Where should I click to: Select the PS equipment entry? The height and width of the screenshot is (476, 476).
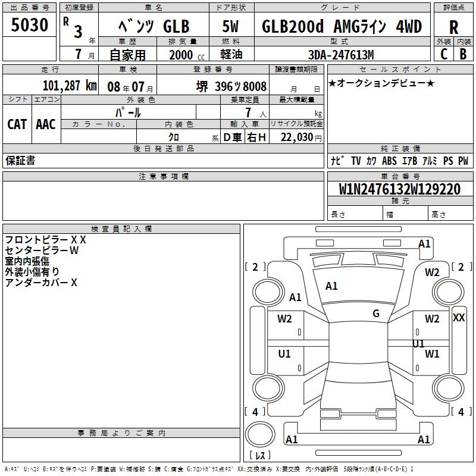(448, 161)
